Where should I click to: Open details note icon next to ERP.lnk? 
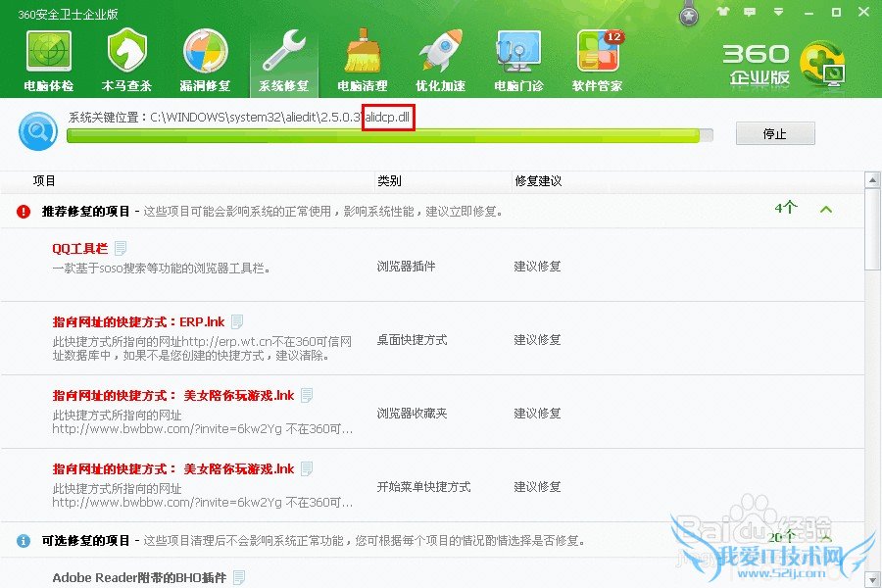click(237, 321)
